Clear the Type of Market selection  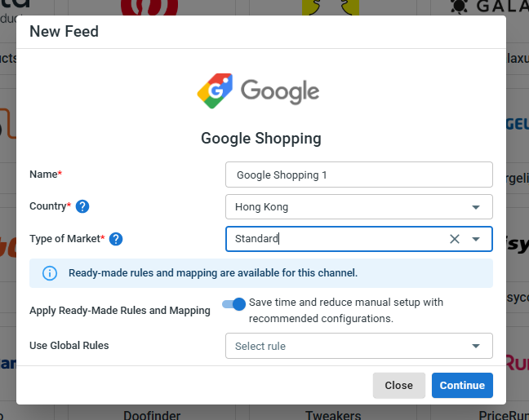point(455,239)
